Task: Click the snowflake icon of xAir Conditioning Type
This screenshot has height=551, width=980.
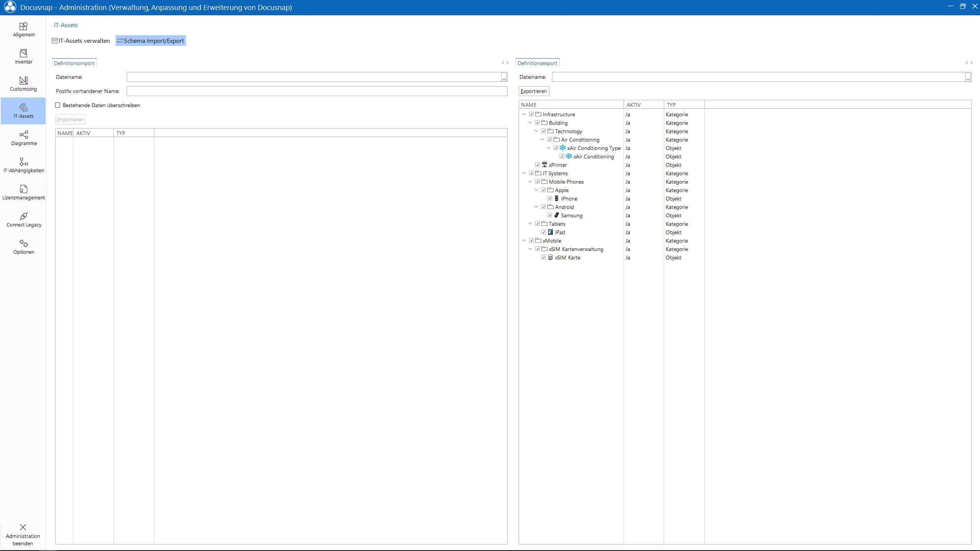Action: [563, 148]
